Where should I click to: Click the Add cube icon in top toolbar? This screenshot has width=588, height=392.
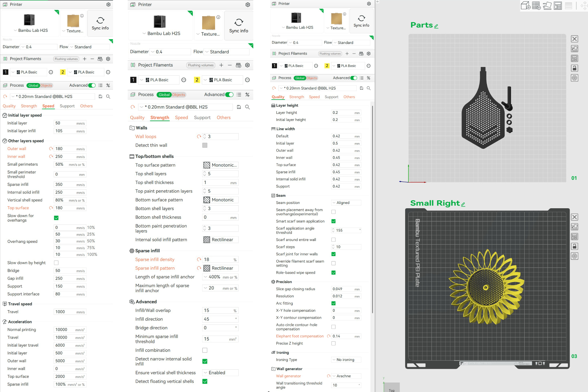coord(526,6)
